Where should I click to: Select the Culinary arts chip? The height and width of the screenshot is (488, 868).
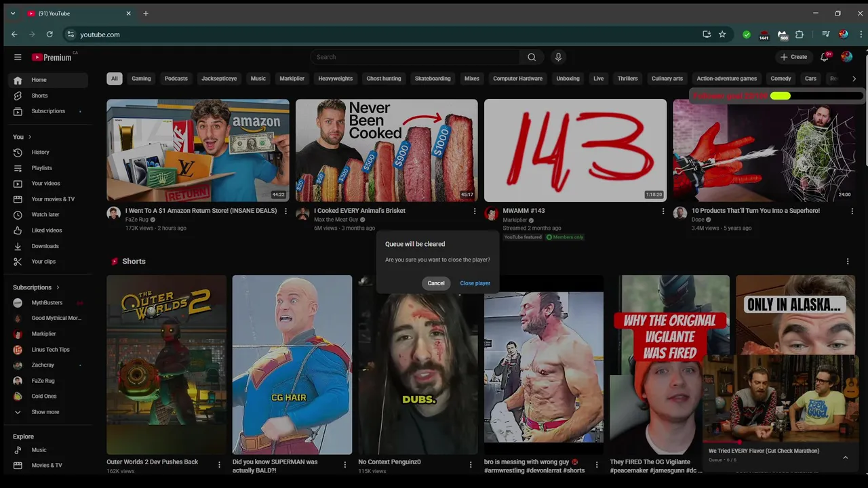pyautogui.click(x=667, y=79)
